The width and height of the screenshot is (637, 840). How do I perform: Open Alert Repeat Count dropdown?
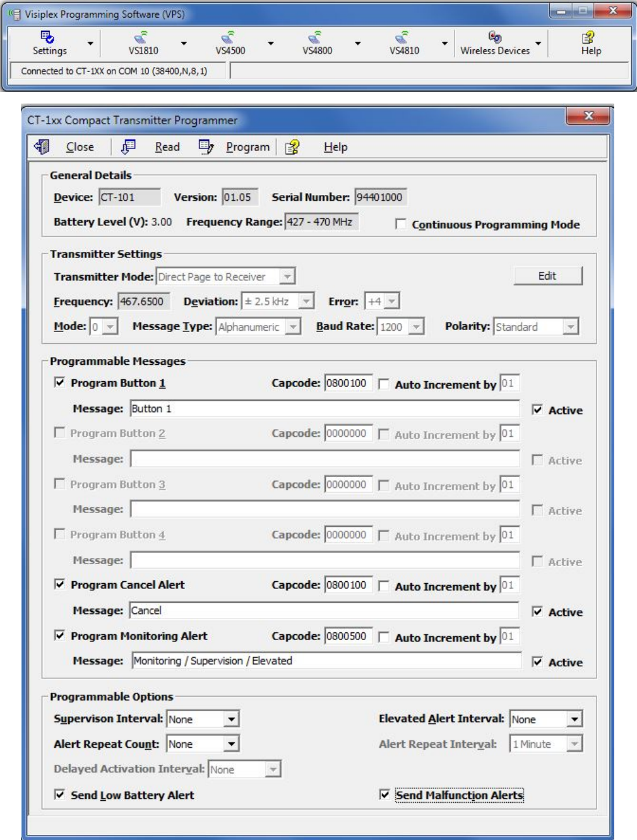tap(232, 744)
